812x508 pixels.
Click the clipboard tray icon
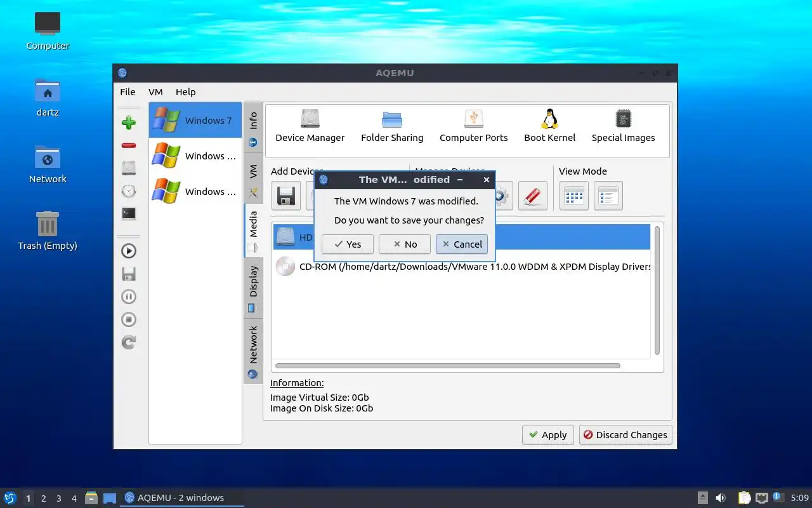click(x=744, y=498)
